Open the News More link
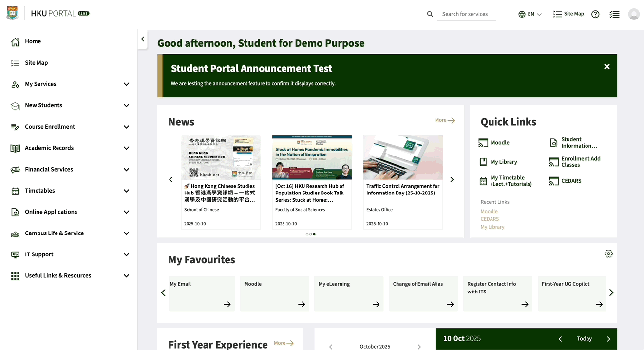The height and width of the screenshot is (350, 644). 444,120
